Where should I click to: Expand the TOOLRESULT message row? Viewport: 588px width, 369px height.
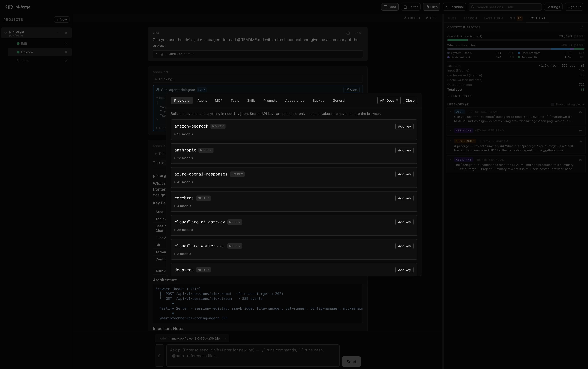coord(450,141)
